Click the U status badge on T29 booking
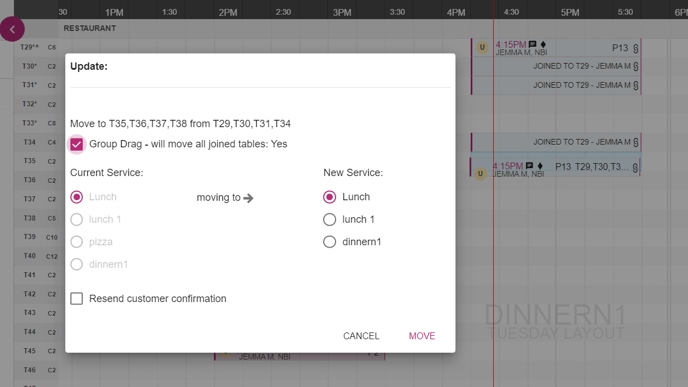The width and height of the screenshot is (688, 387). [482, 47]
